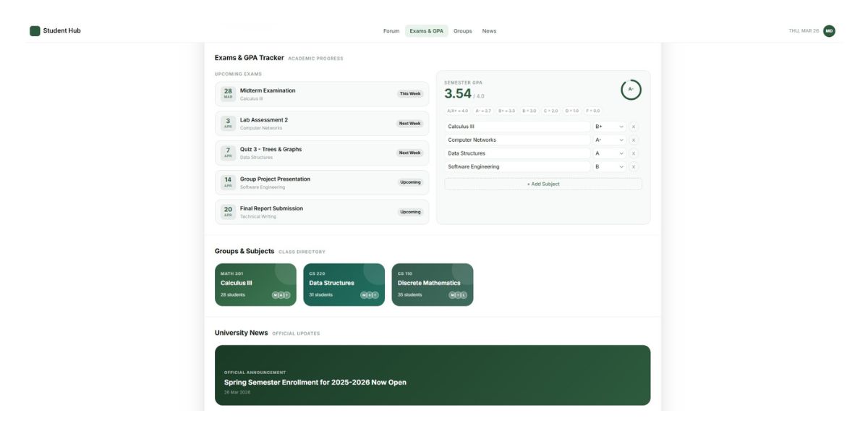Click the MAR 28 calendar badge for Midterm Examination

(227, 93)
